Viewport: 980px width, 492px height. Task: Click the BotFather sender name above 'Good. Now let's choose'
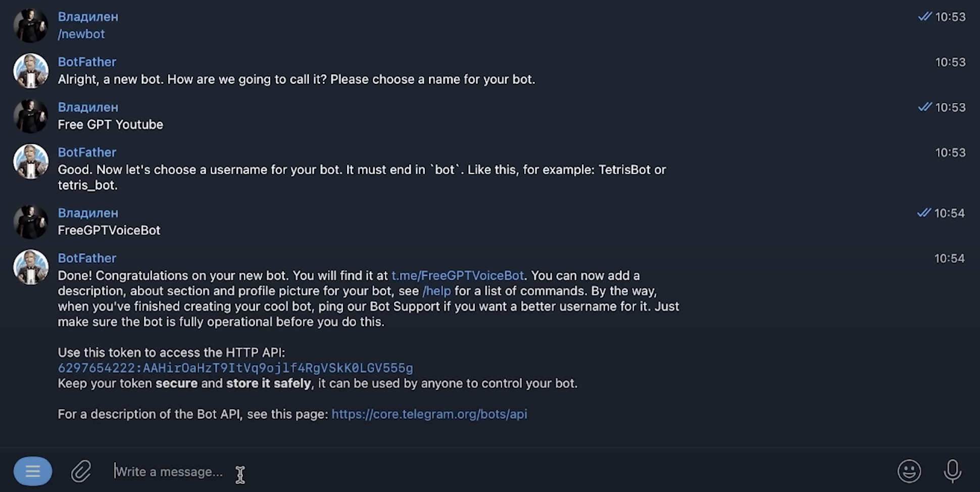point(87,153)
